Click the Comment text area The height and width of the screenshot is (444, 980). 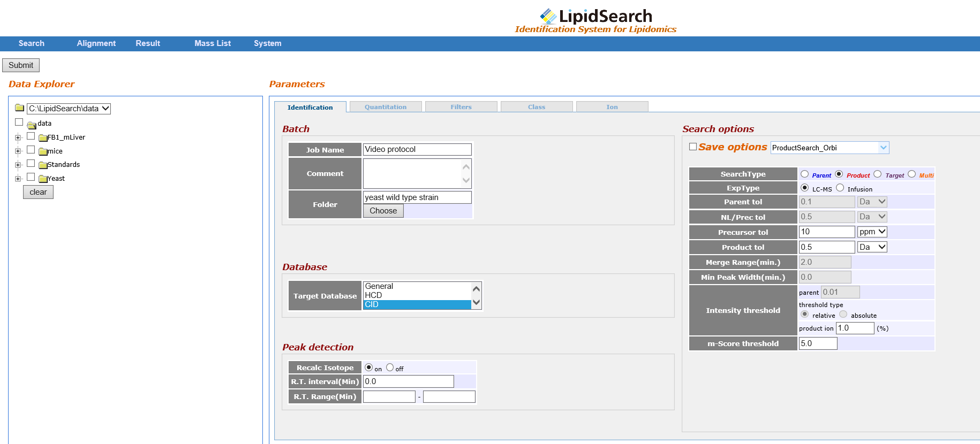[417, 173]
